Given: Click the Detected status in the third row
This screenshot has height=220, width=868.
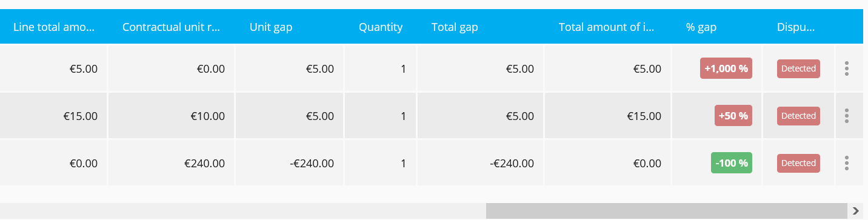Looking at the screenshot, I should (798, 163).
